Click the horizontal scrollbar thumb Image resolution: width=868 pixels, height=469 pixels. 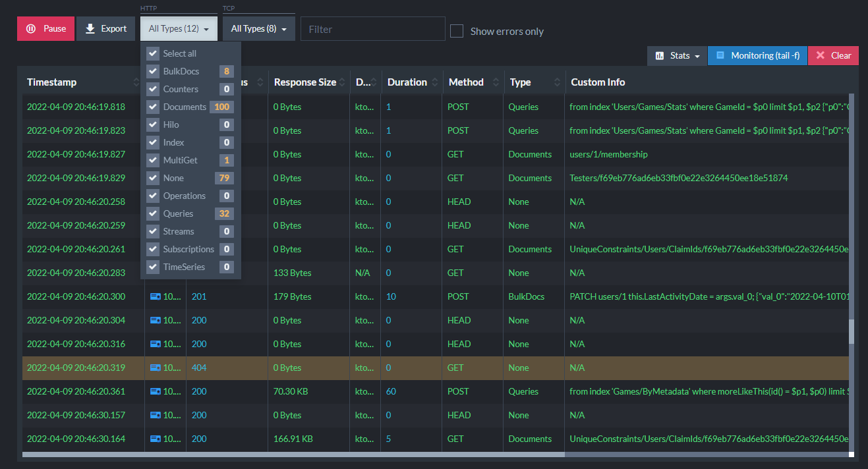pos(293,454)
